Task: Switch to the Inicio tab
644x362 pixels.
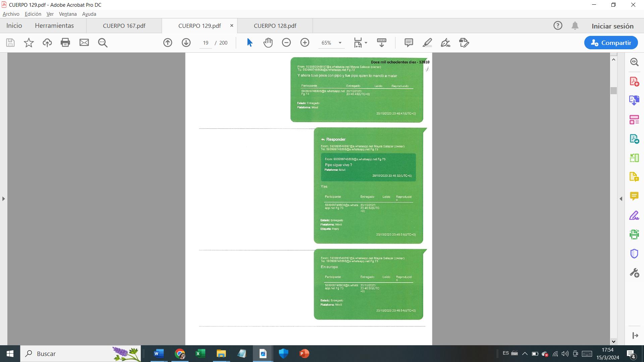Action: 14,26
